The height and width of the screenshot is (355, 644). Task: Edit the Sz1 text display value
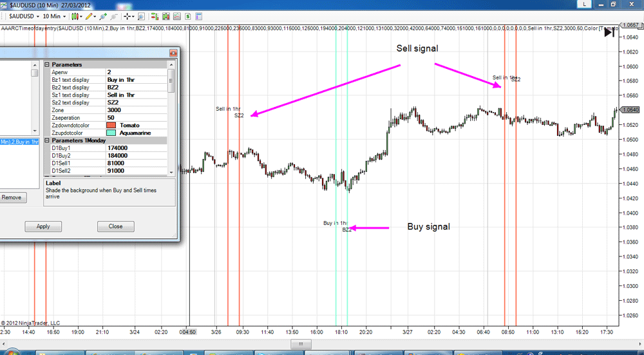137,95
